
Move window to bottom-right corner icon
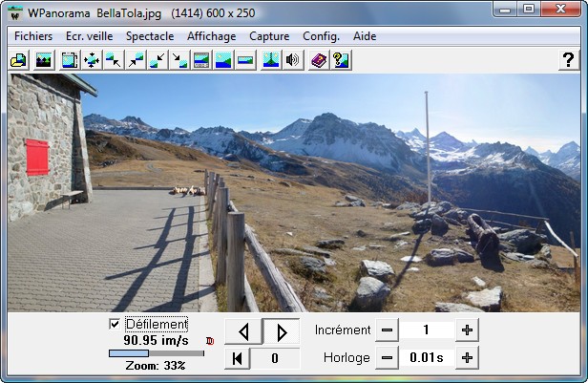pos(179,60)
